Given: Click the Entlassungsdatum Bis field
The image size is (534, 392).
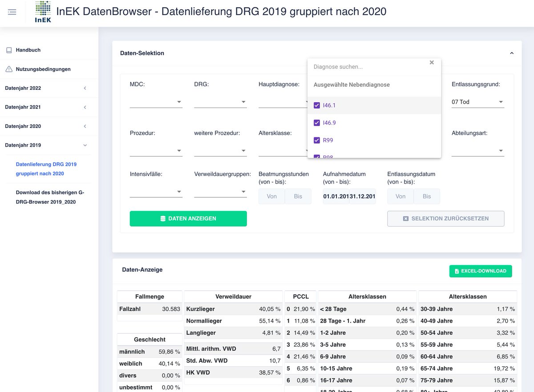Looking at the screenshot, I should (x=427, y=196).
